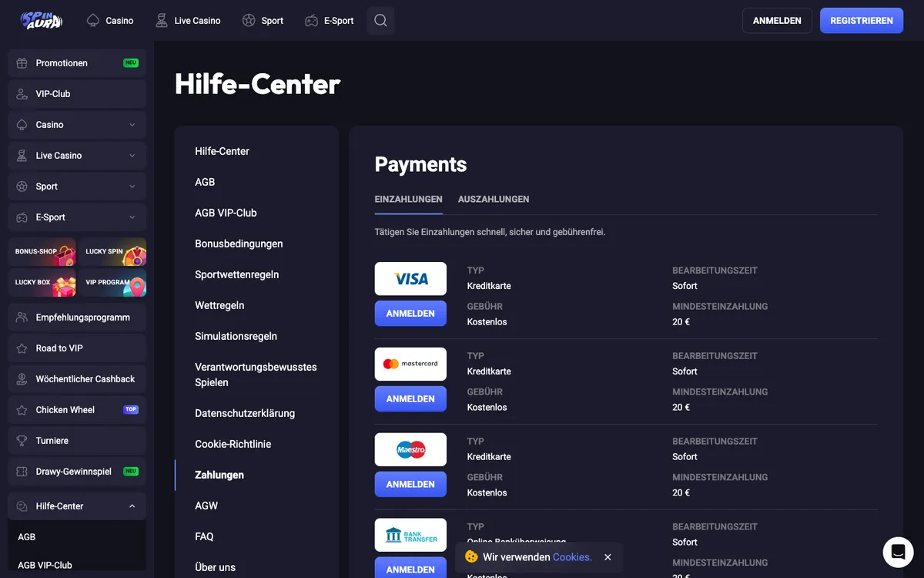Click the trophy icon next to Turniere
The image size is (924, 578).
coord(22,441)
